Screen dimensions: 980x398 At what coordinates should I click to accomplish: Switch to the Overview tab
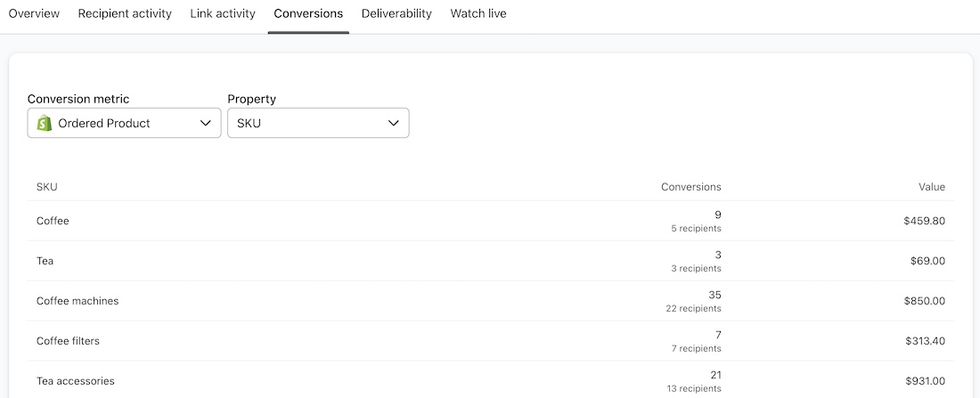(34, 14)
